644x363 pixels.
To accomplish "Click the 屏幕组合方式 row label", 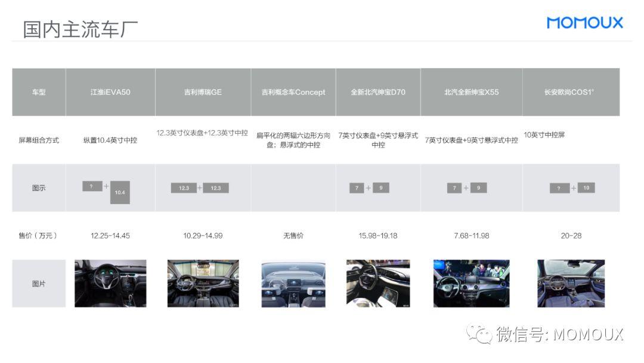I will click(x=39, y=140).
